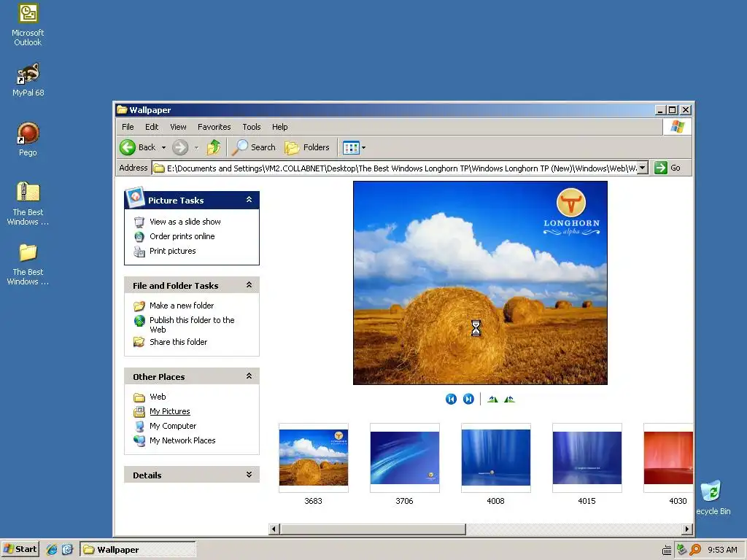Click Make a new folder
This screenshot has width=747, height=560.
182,306
